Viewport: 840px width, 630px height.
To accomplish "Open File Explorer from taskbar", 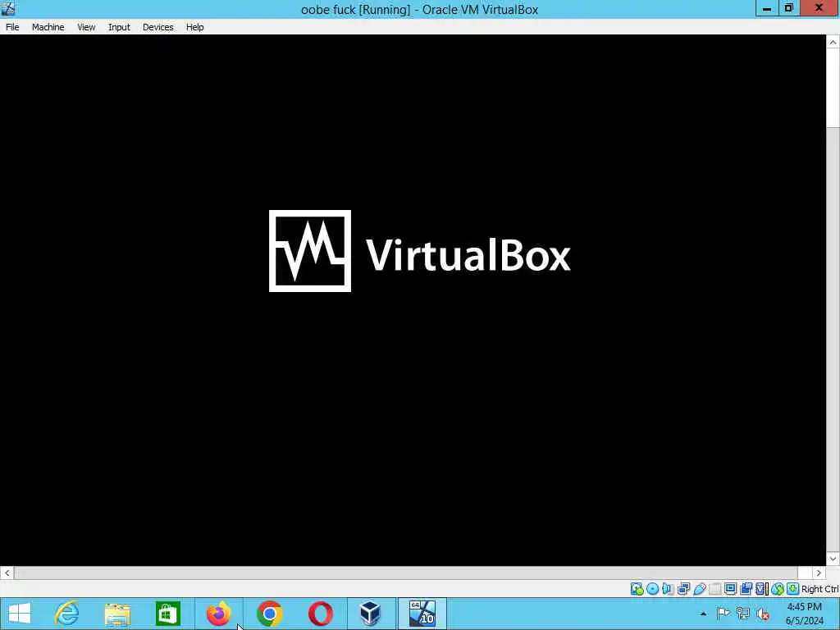I will point(117,614).
